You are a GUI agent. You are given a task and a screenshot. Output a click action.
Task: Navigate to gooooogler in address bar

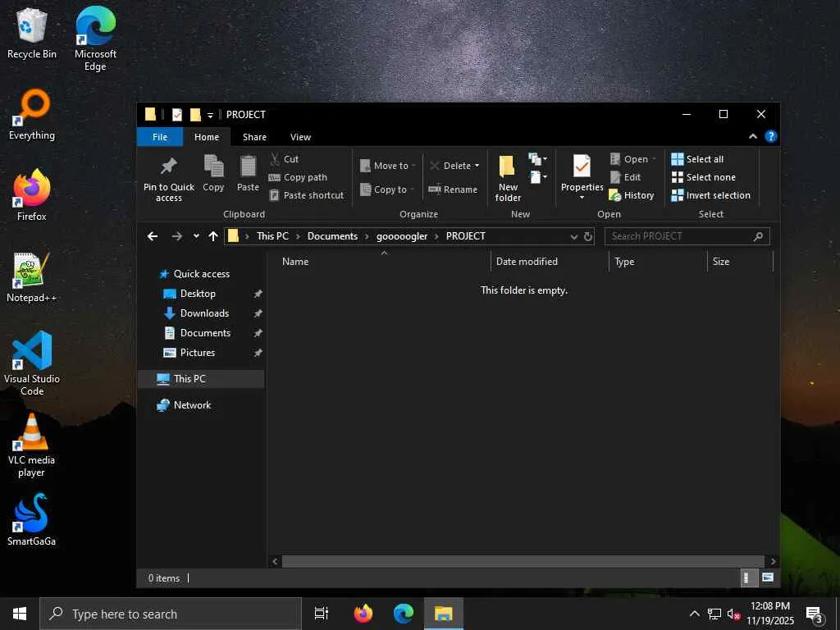(402, 236)
